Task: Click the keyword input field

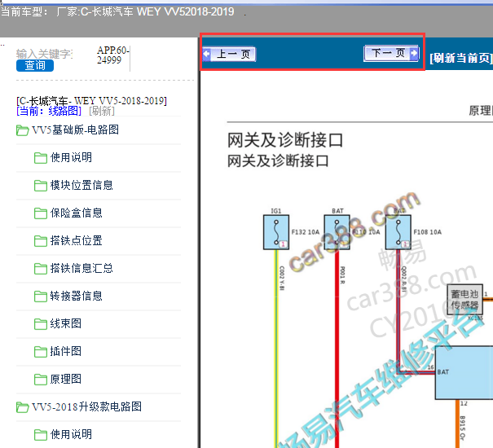Action: coord(45,54)
